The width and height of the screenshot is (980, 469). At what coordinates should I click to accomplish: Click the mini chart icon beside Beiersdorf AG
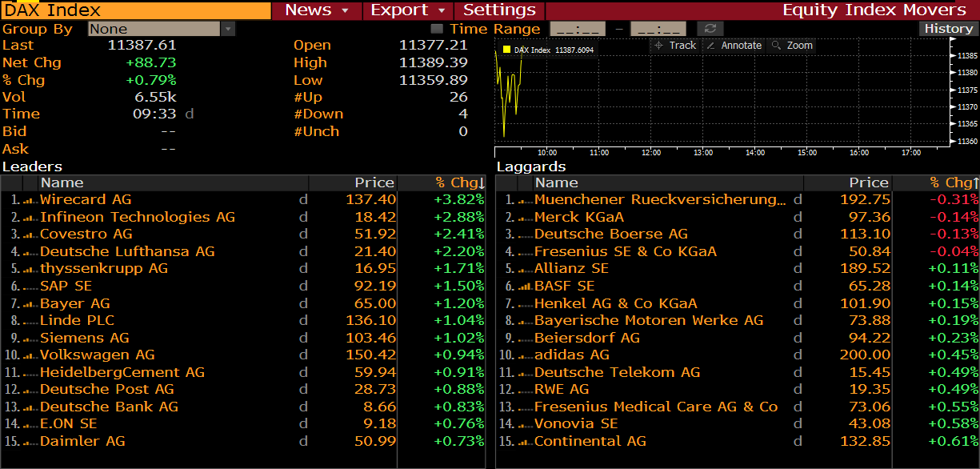526,339
